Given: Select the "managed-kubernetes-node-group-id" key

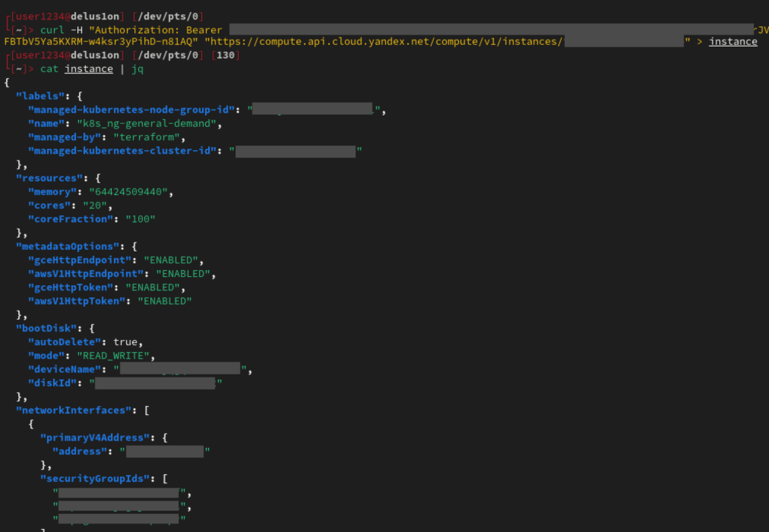Looking at the screenshot, I should click(x=131, y=110).
